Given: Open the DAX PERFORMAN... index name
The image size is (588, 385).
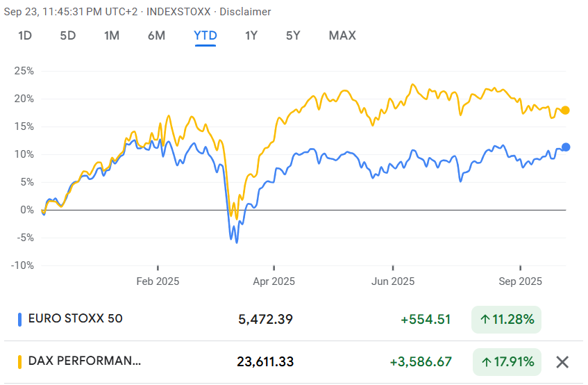Looking at the screenshot, I should 84,361.
